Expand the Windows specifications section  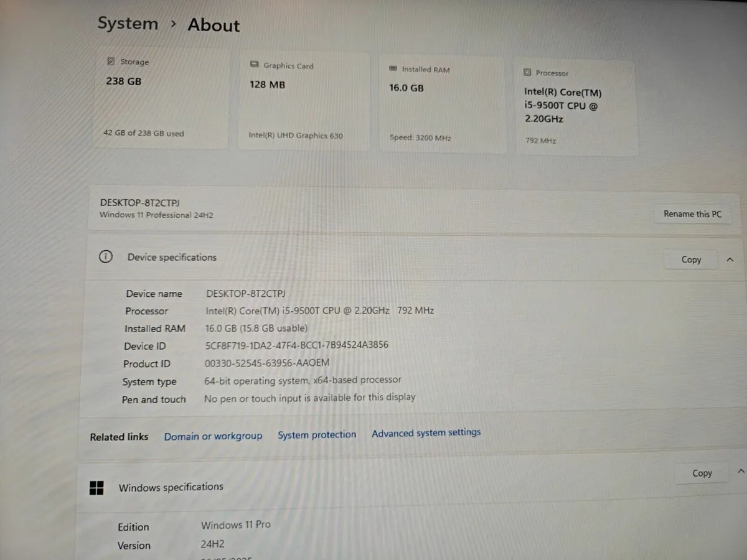coord(741,472)
